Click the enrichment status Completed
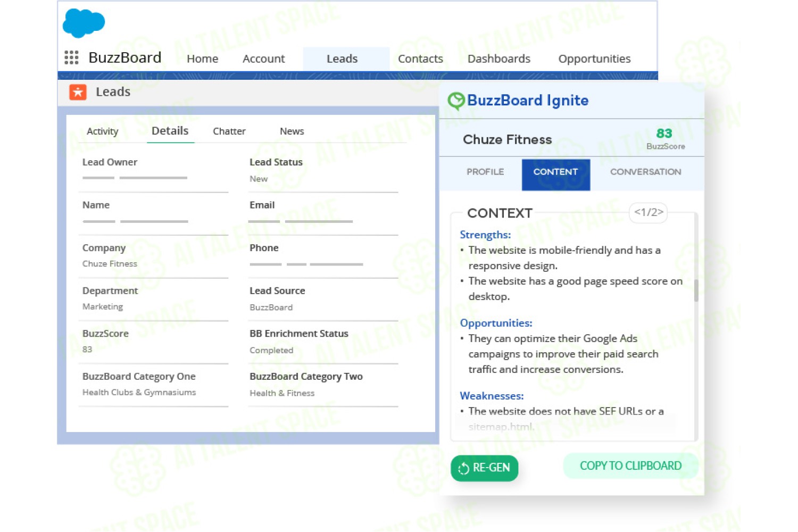 [x=271, y=350]
